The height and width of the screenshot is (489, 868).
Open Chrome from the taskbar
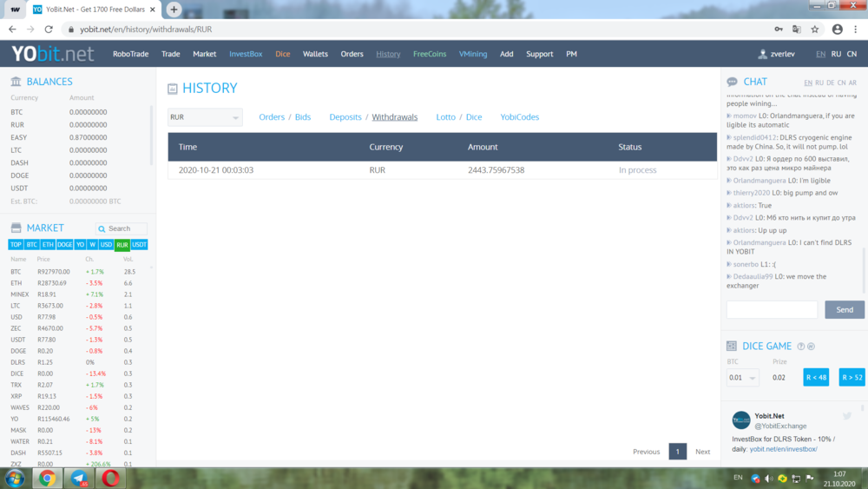pos(47,478)
